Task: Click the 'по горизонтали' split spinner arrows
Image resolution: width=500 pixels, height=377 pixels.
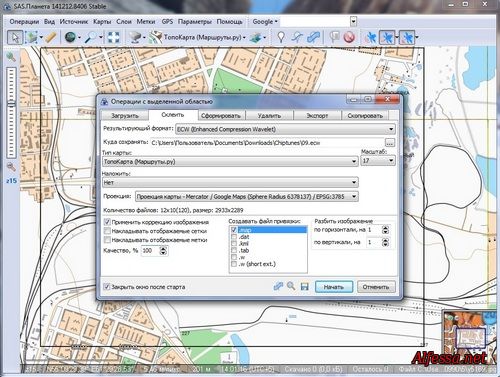Action: 385,230
